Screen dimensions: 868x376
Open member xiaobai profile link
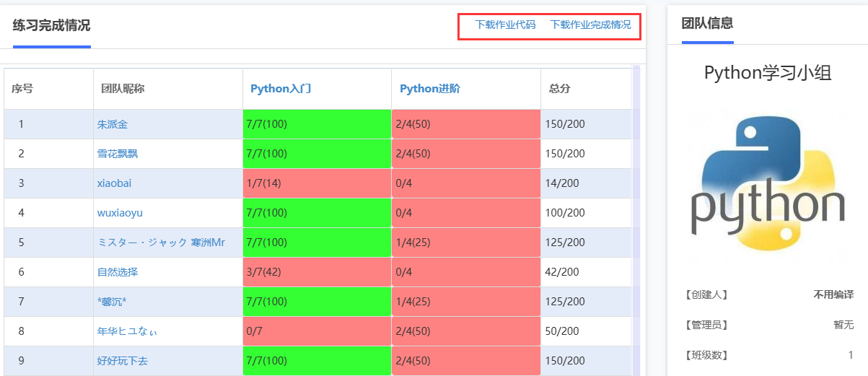point(114,183)
